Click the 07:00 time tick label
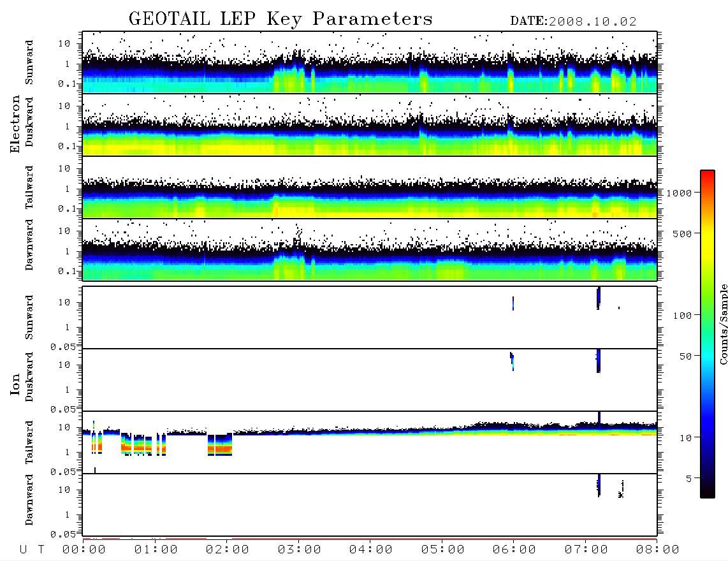Image resolution: width=728 pixels, height=561 pixels. 586,550
